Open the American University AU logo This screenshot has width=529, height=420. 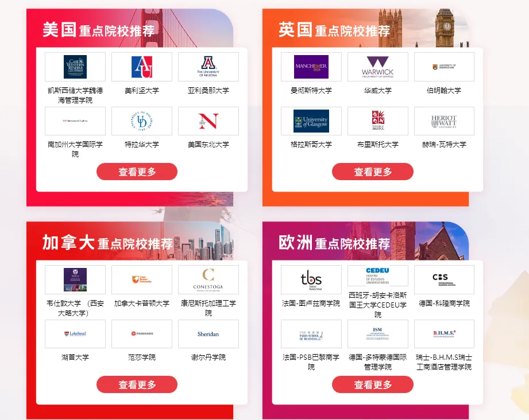coord(142,67)
